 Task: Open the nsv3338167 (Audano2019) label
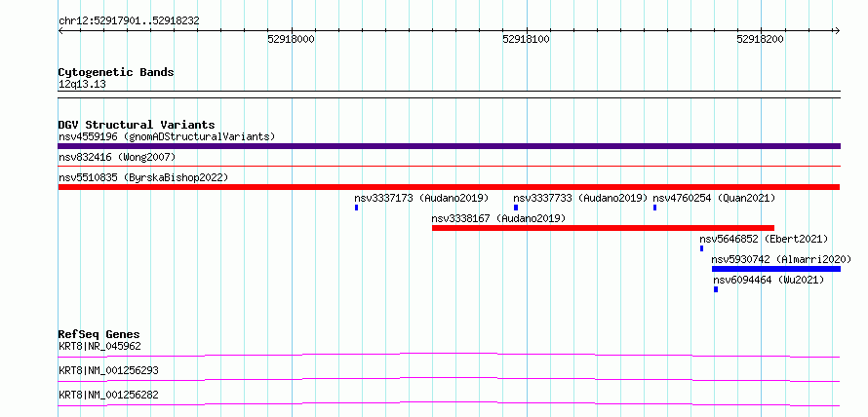(498, 219)
